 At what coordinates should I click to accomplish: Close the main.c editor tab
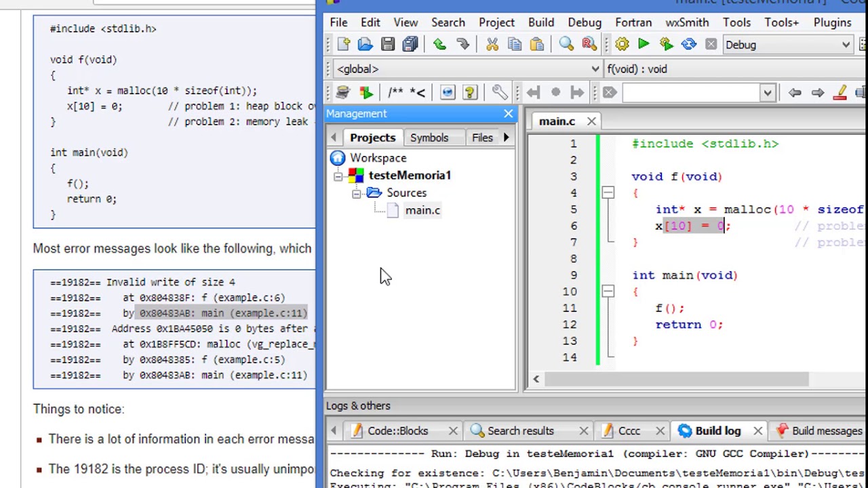[591, 121]
